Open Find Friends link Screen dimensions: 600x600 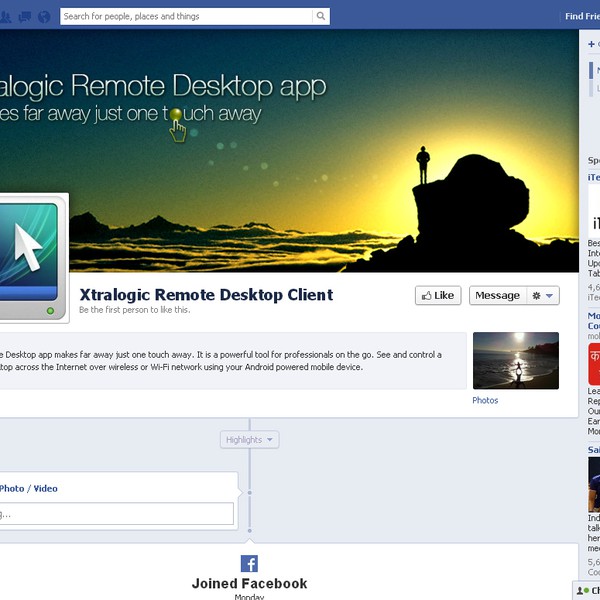click(582, 16)
